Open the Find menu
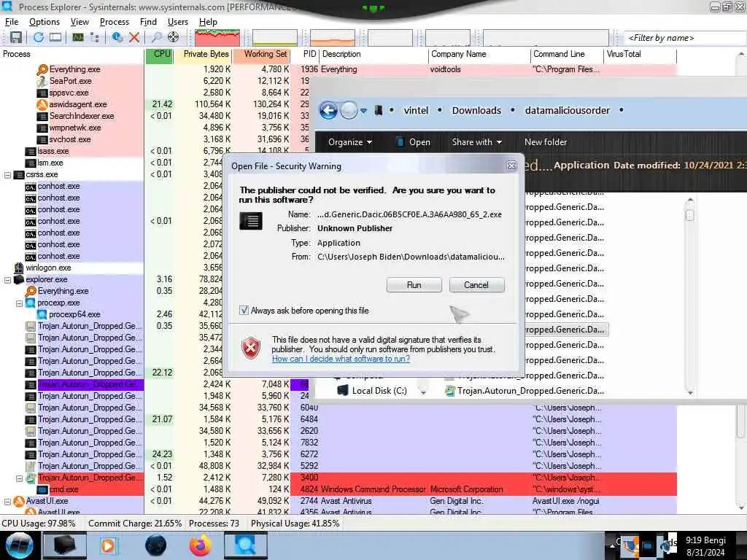747x560 pixels. [x=148, y=22]
